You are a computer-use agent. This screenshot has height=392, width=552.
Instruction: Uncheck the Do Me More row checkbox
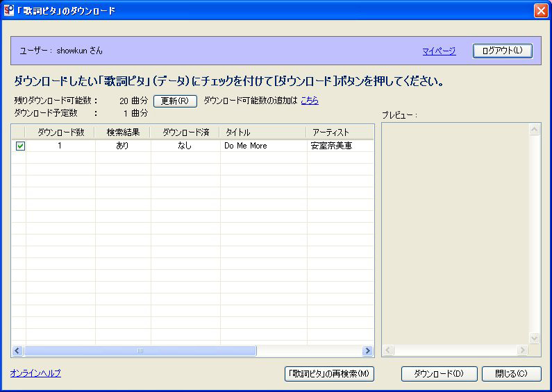(x=20, y=146)
